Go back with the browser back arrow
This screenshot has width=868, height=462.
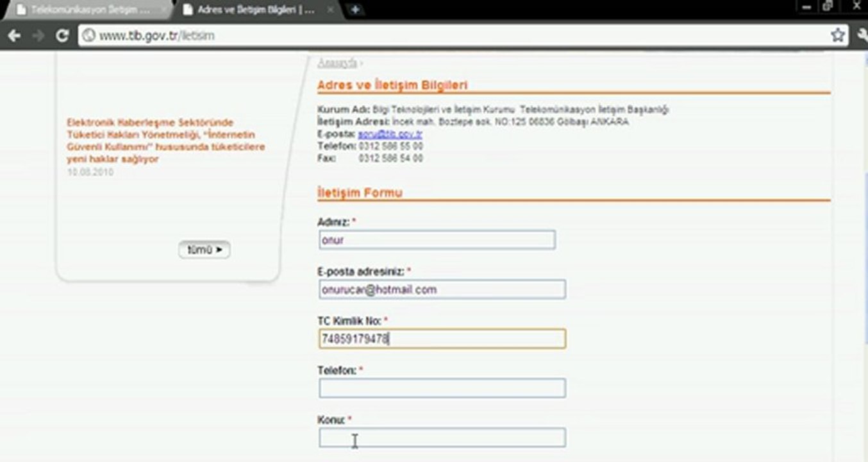pos(14,36)
